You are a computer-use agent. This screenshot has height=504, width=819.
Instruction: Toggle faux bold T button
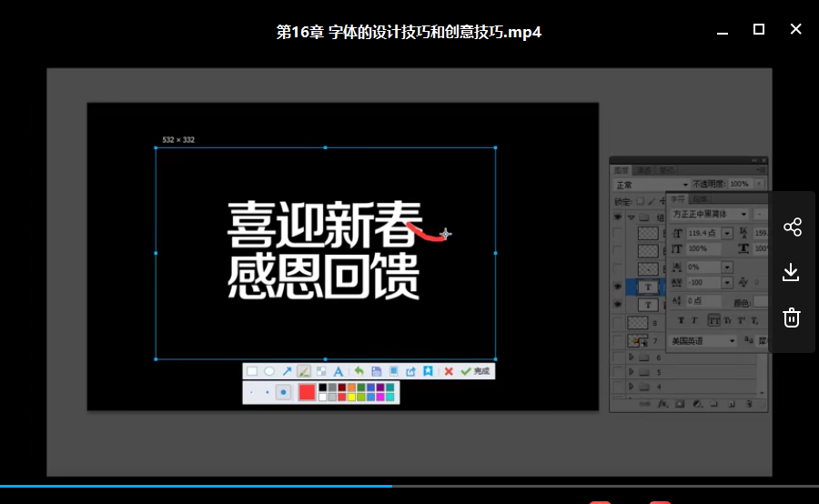pyautogui.click(x=681, y=320)
